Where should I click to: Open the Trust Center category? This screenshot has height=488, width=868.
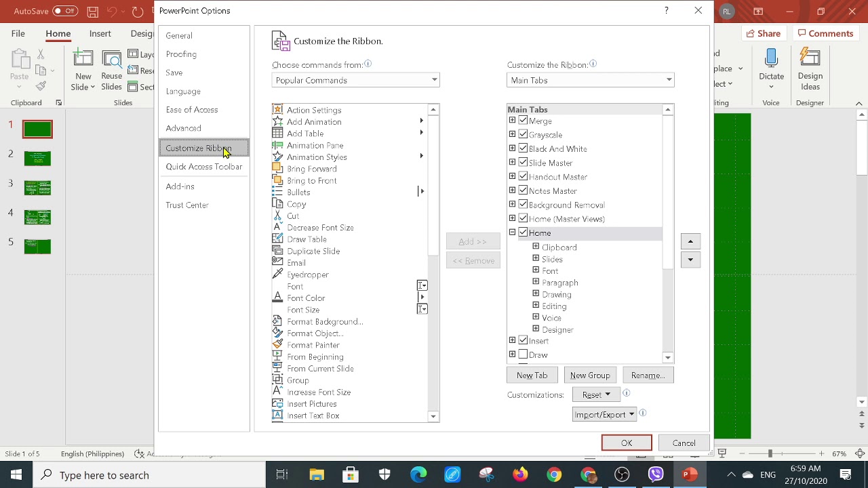tap(187, 205)
